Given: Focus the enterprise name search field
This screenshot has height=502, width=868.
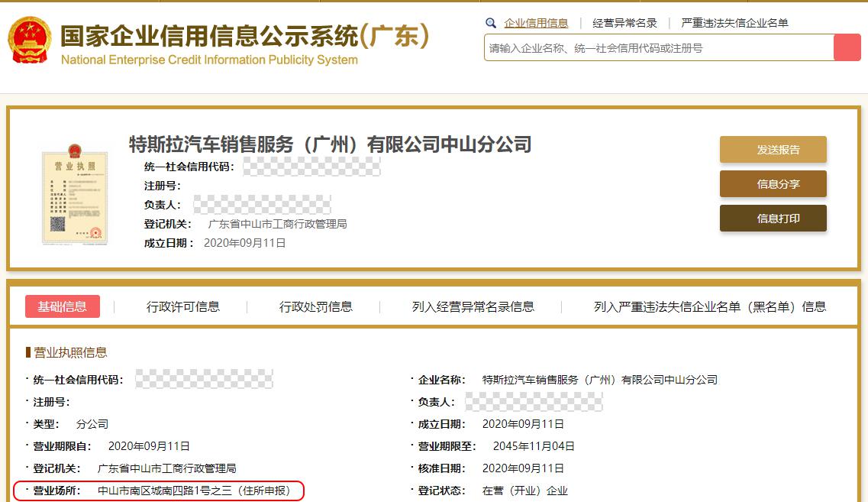Looking at the screenshot, I should pyautogui.click(x=659, y=47).
